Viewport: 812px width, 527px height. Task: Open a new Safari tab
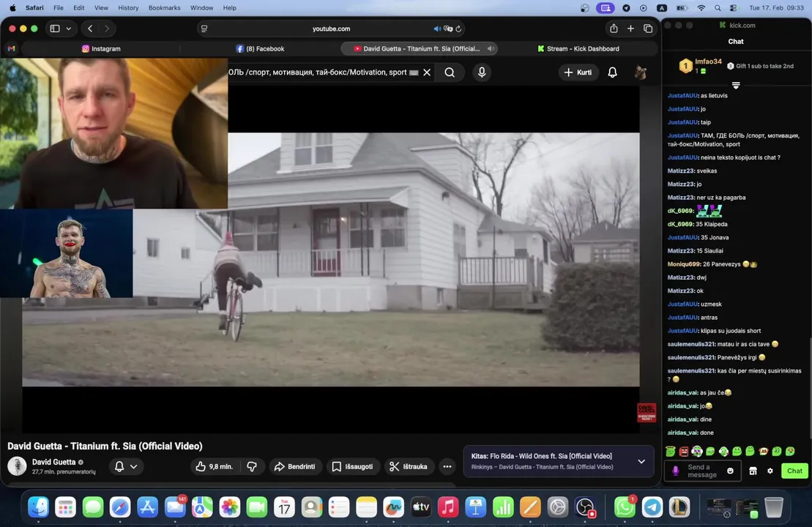coord(630,29)
